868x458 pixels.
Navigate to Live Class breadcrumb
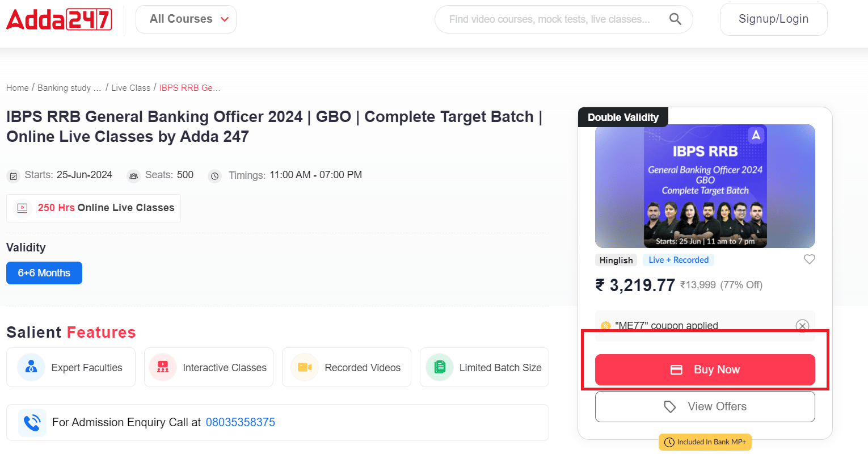click(130, 88)
